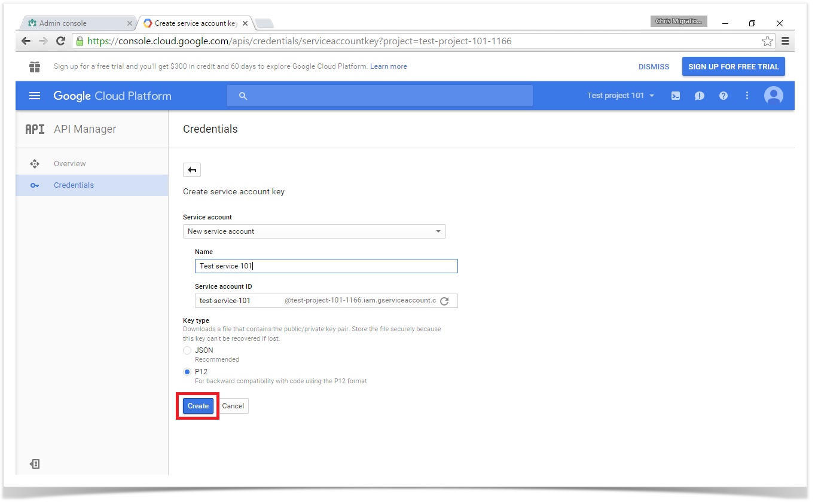Bookmark this page with star icon
815x504 pixels.
(767, 41)
